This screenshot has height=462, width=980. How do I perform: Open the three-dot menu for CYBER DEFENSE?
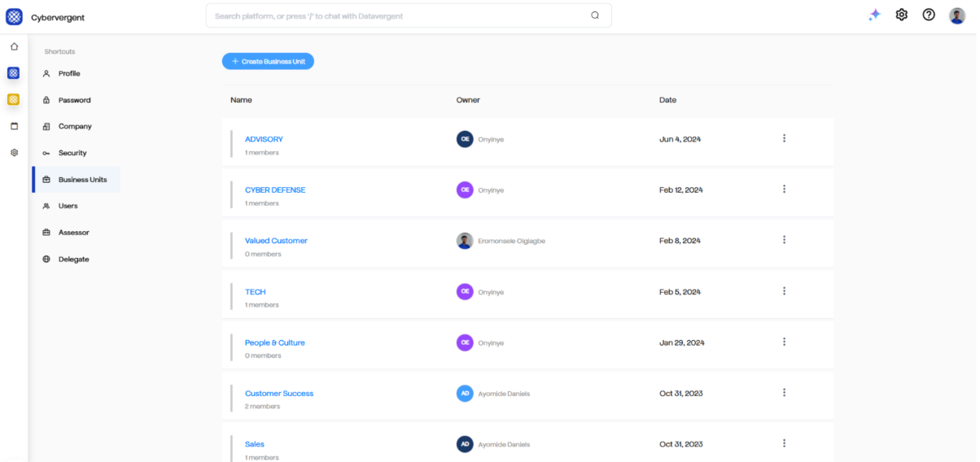click(x=784, y=190)
